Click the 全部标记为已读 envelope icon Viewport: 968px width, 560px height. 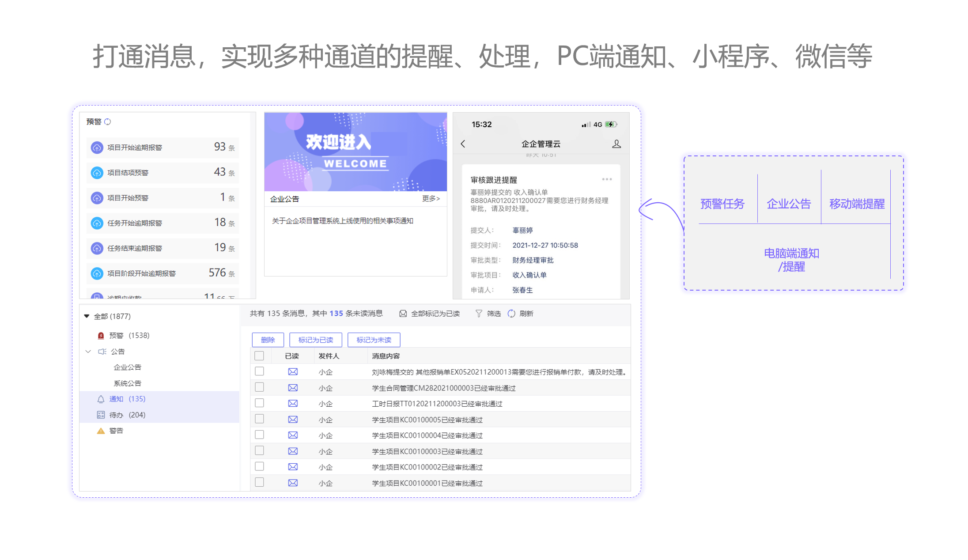[403, 314]
